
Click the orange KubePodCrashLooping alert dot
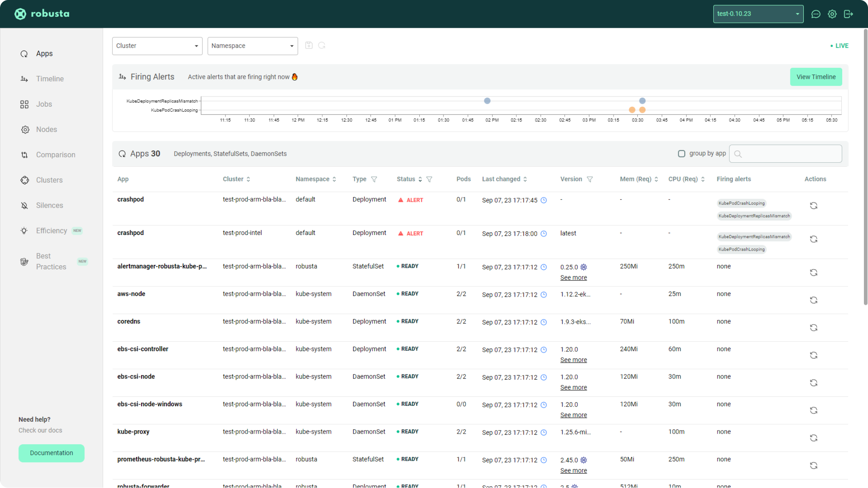click(632, 110)
